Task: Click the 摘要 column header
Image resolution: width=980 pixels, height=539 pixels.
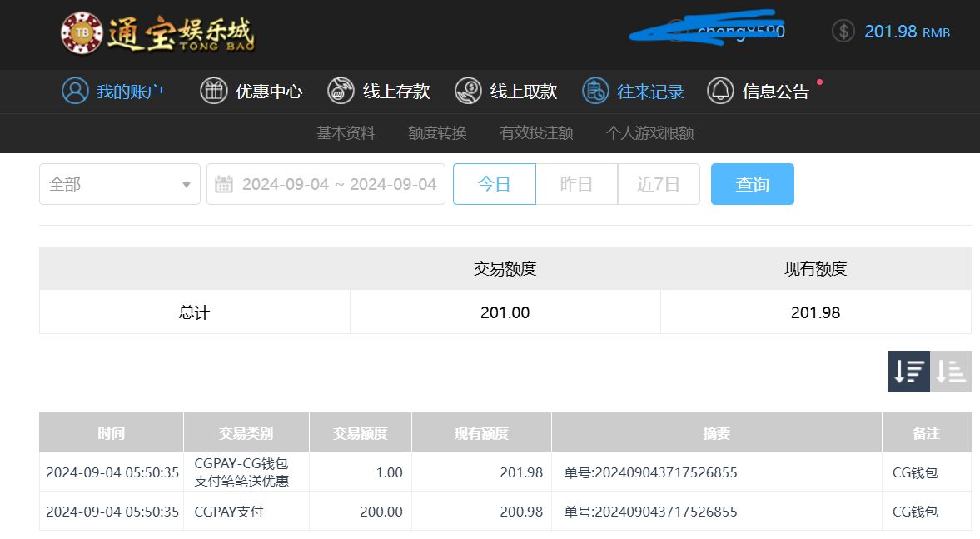Action: (716, 432)
